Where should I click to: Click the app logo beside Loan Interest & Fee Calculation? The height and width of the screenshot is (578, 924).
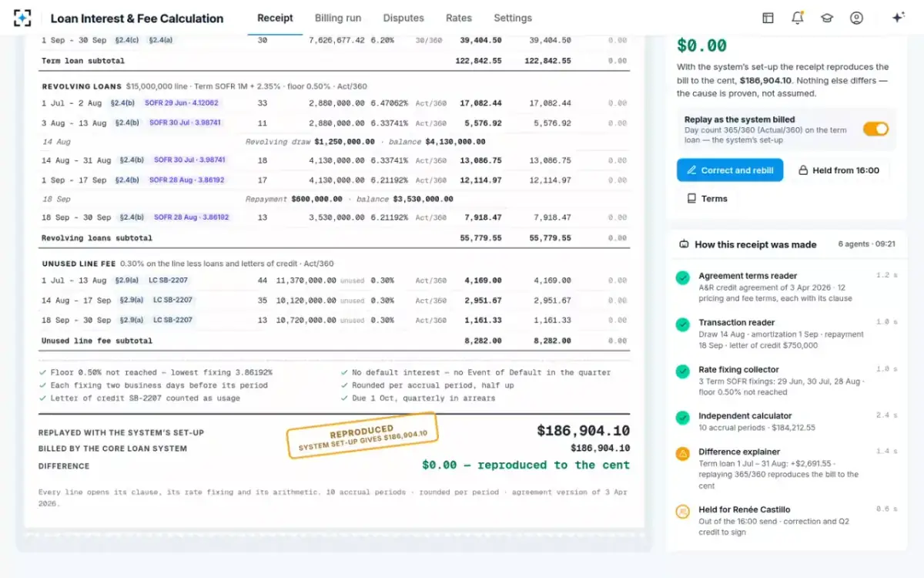[22, 18]
